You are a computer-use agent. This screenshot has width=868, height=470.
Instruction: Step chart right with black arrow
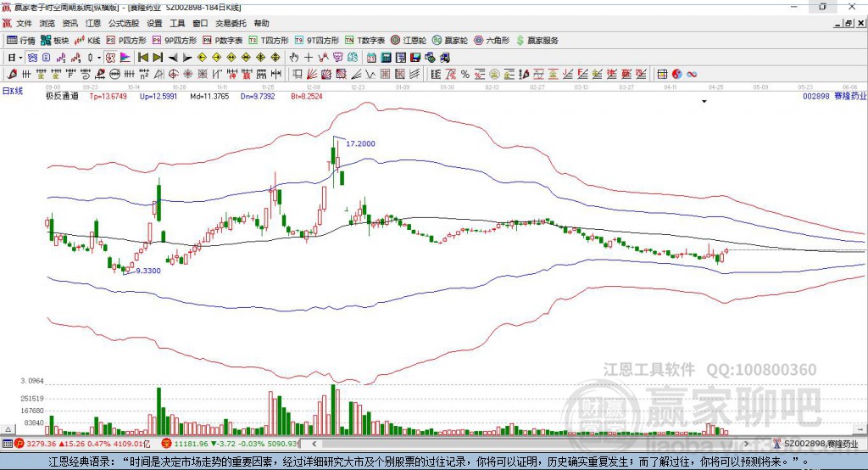(187, 58)
